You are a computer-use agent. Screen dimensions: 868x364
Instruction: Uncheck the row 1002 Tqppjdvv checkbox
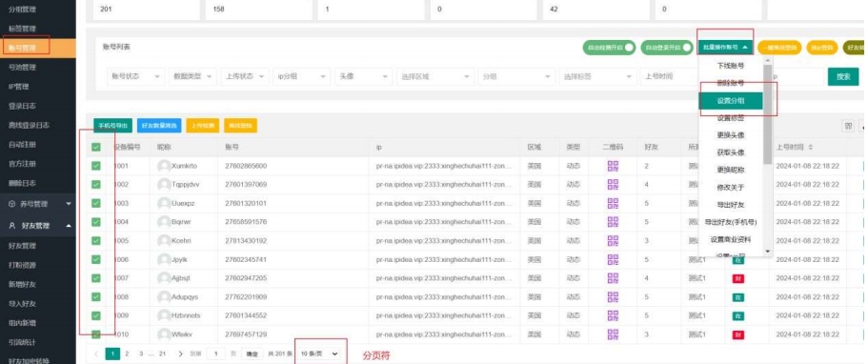[96, 185]
